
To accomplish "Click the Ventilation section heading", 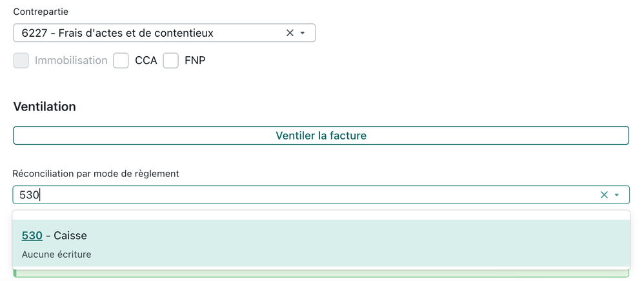I will (x=45, y=107).
